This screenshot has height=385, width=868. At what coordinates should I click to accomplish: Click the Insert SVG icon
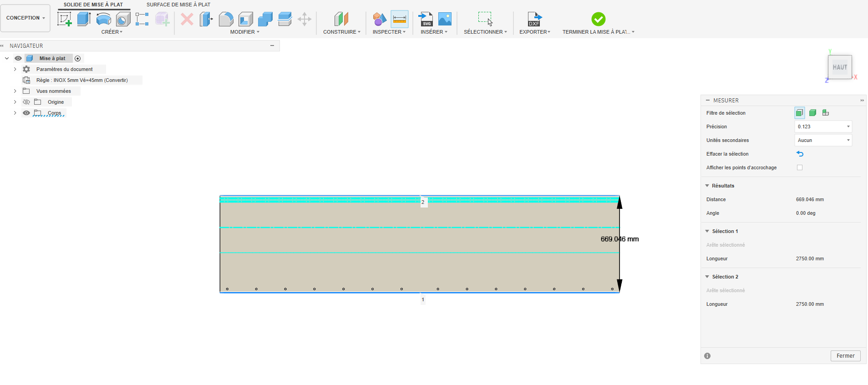[426, 19]
